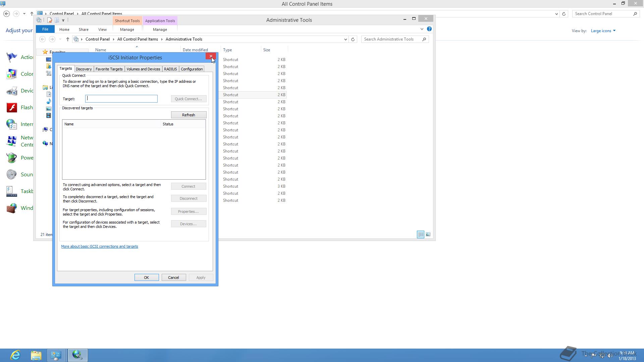
Task: Open the basic iSCSI connections help link
Action: (x=99, y=247)
